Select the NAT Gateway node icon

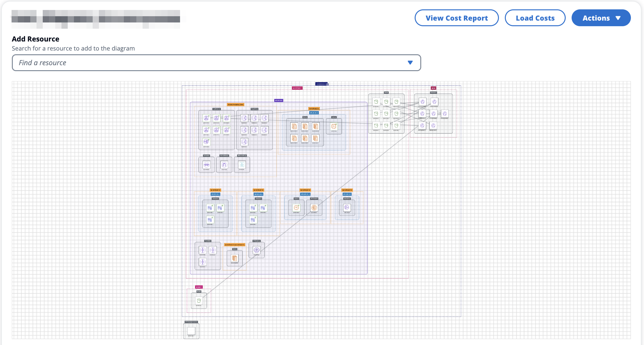point(347,207)
